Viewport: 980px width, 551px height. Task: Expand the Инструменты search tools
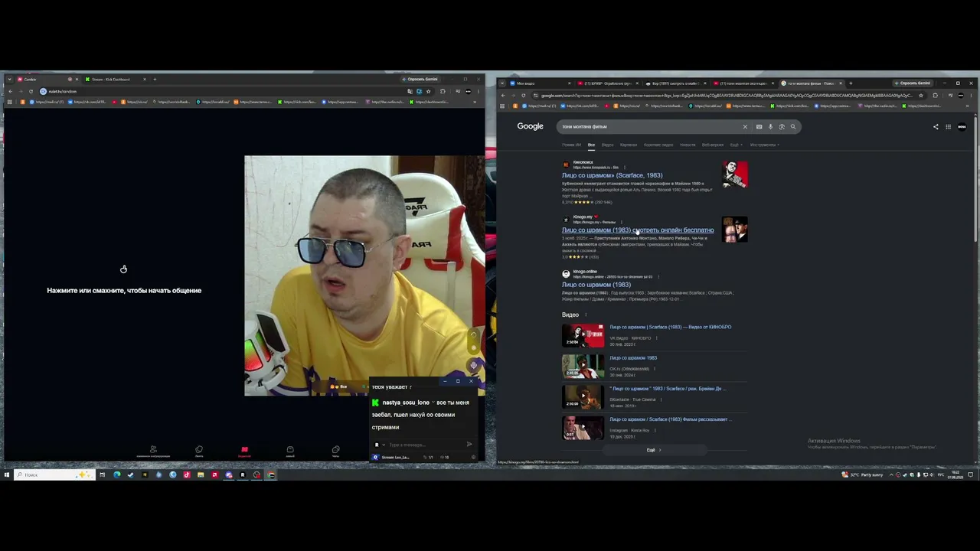[764, 145]
